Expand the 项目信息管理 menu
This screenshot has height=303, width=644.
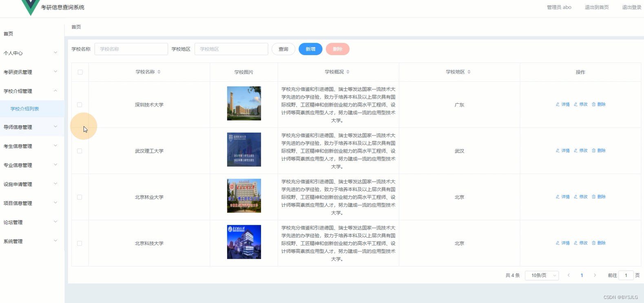pos(32,203)
